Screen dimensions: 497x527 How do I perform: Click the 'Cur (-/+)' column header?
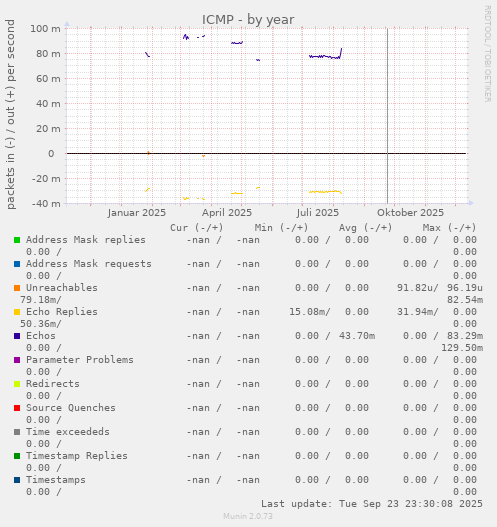pyautogui.click(x=197, y=228)
